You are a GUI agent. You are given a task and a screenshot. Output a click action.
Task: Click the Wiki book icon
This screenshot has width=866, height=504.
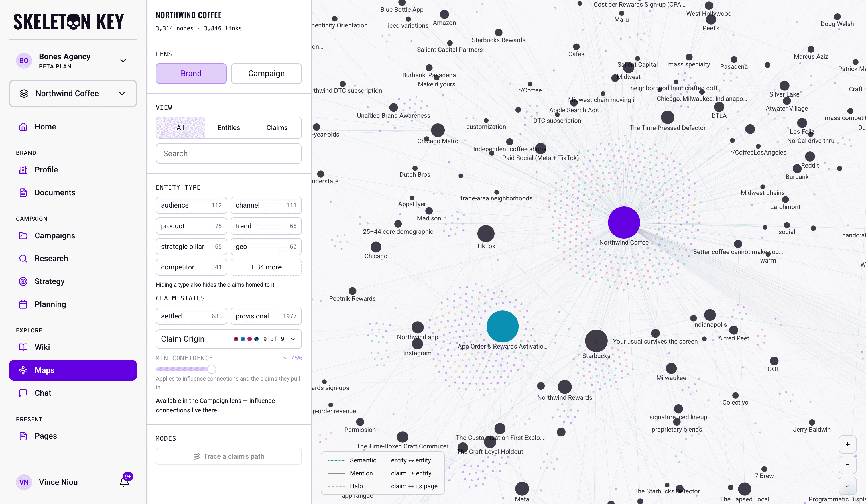tap(23, 347)
